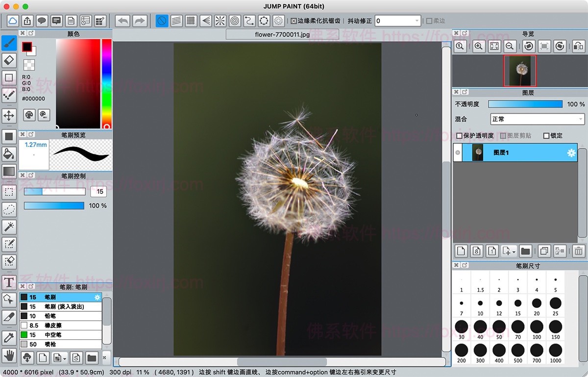This screenshot has width=588, height=377.
Task: Pick the Bucket fill tool
Action: tap(9, 154)
